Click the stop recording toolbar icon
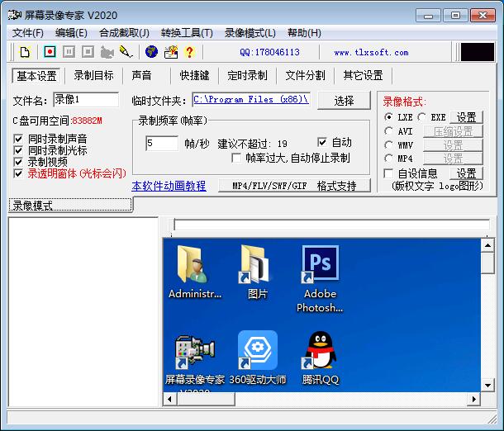Viewport: 504px width, 431px height. point(88,52)
